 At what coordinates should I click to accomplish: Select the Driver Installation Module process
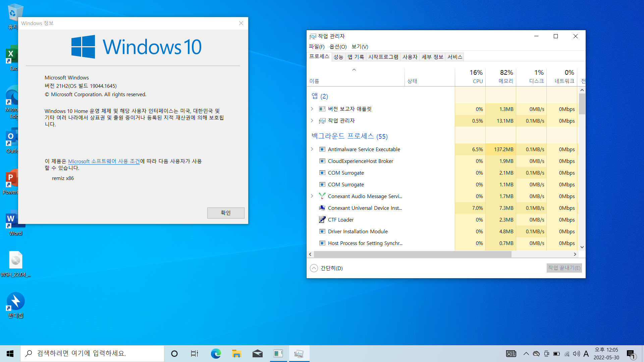tap(442, 231)
